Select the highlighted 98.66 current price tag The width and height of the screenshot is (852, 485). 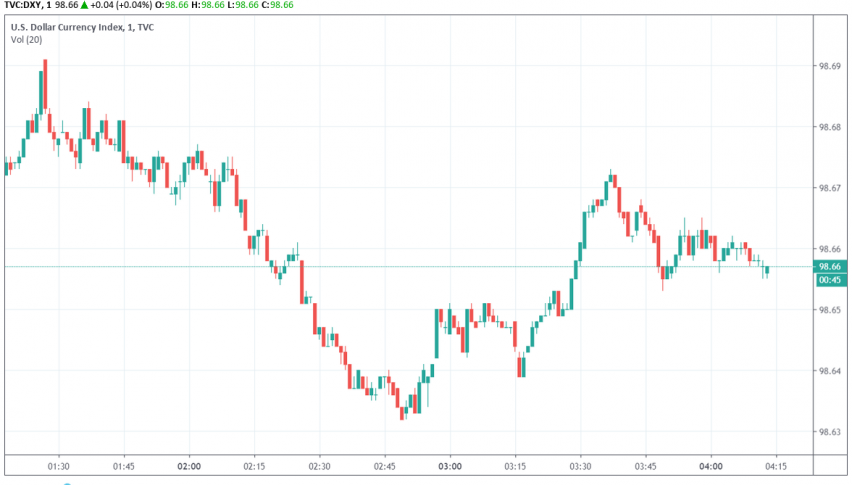tap(830, 267)
